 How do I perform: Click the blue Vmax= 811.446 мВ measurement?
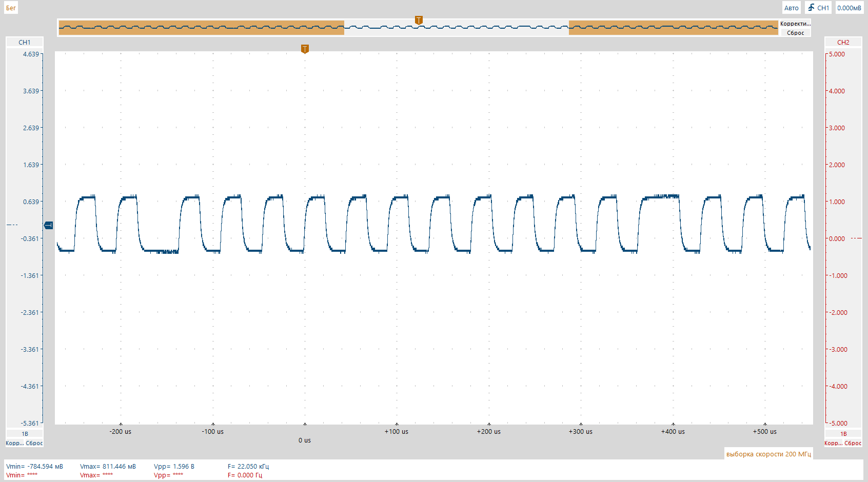(x=108, y=466)
